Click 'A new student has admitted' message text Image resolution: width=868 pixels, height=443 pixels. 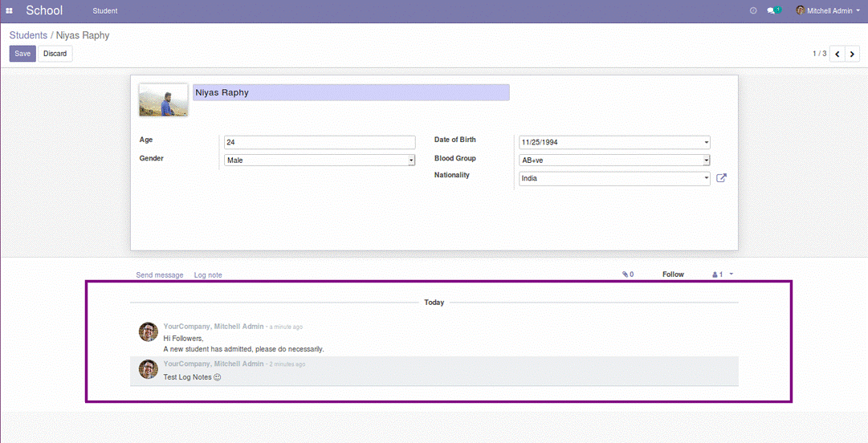point(243,350)
